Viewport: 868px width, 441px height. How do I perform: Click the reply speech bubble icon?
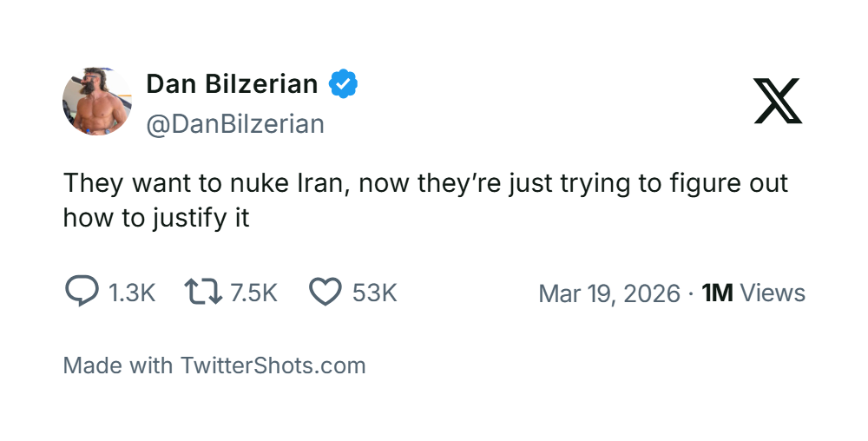(82, 292)
